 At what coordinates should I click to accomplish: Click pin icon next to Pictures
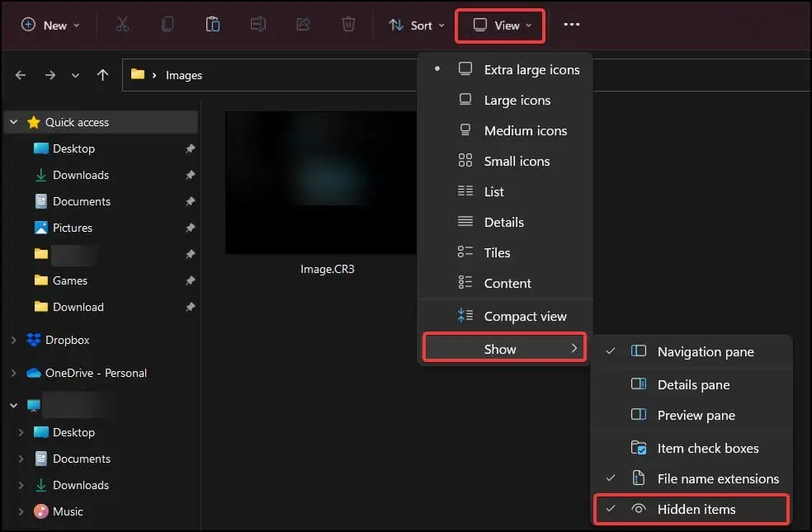click(190, 228)
